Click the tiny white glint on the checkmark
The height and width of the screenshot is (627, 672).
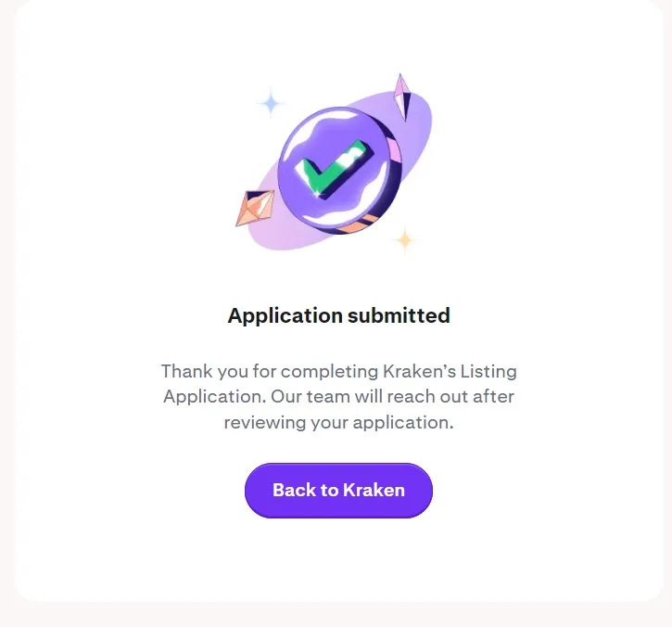point(317,194)
